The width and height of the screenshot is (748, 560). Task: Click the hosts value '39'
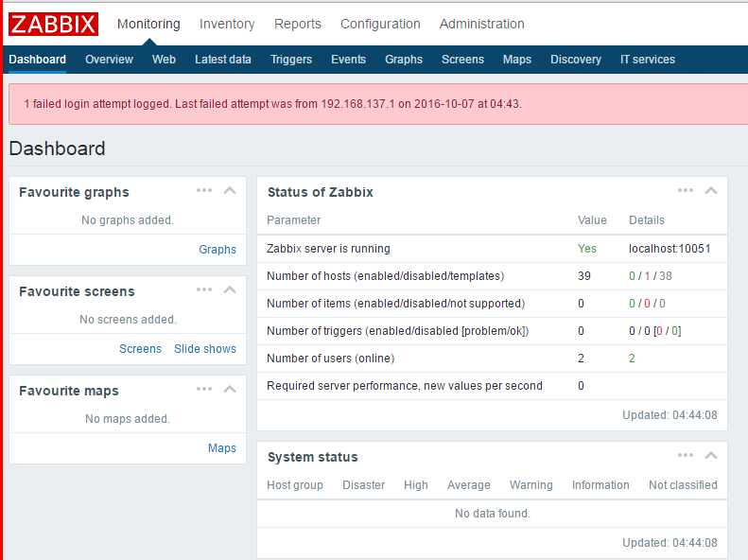click(x=583, y=276)
